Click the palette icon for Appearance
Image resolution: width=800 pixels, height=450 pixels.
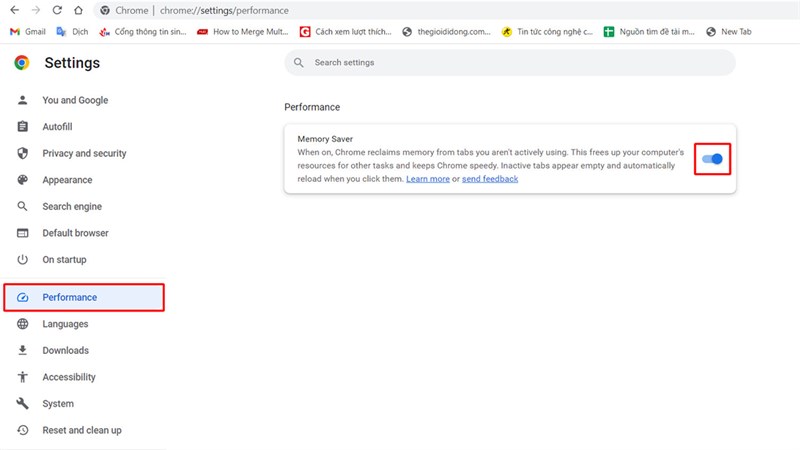tap(22, 180)
